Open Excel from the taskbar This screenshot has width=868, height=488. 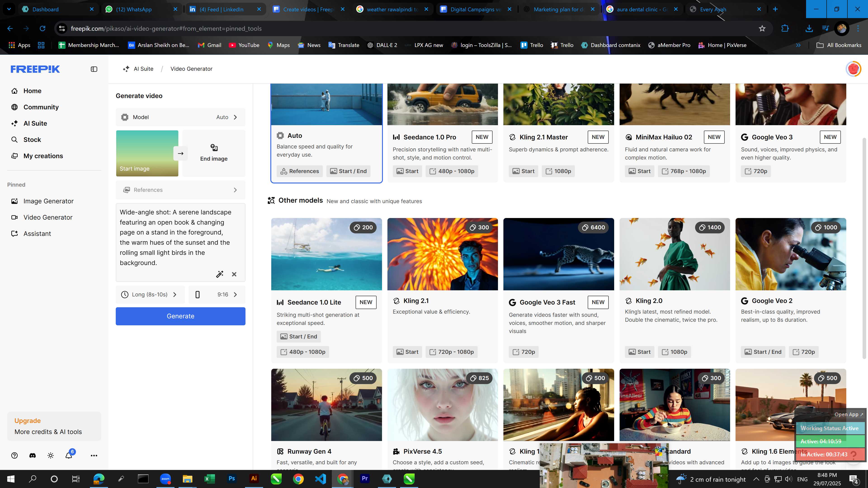tap(209, 479)
